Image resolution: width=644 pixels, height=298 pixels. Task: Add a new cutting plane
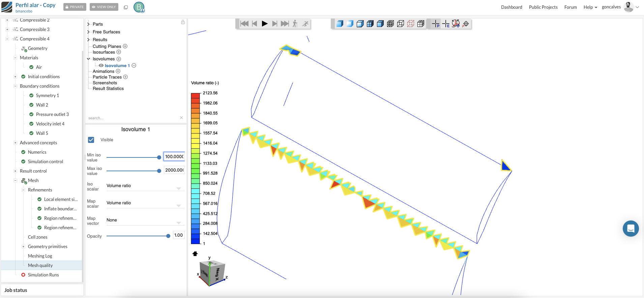click(x=125, y=46)
